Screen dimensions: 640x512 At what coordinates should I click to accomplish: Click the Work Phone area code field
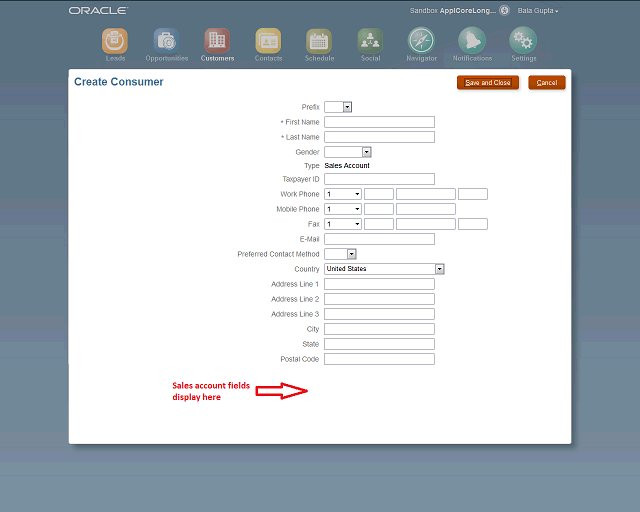click(379, 194)
